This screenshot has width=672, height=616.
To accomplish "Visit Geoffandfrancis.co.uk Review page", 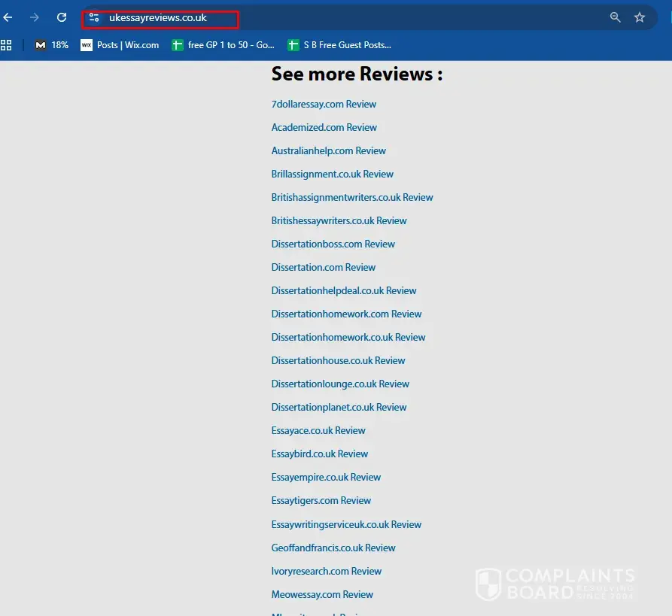I will pos(333,548).
